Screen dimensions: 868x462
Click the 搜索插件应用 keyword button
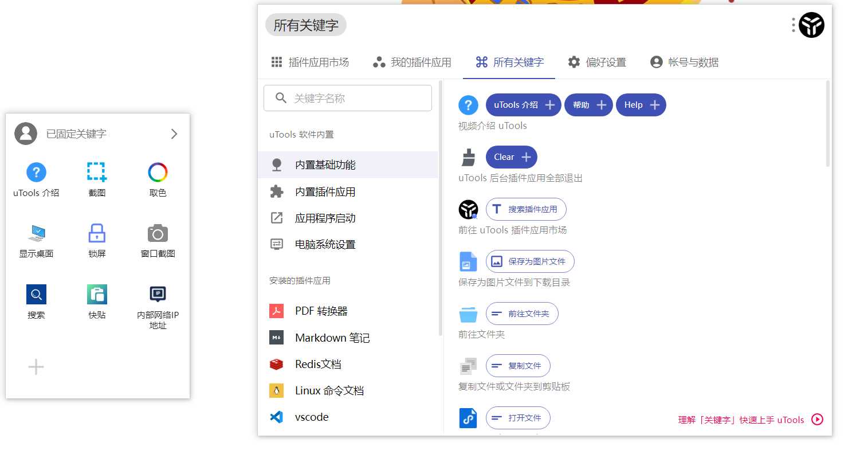coord(526,209)
